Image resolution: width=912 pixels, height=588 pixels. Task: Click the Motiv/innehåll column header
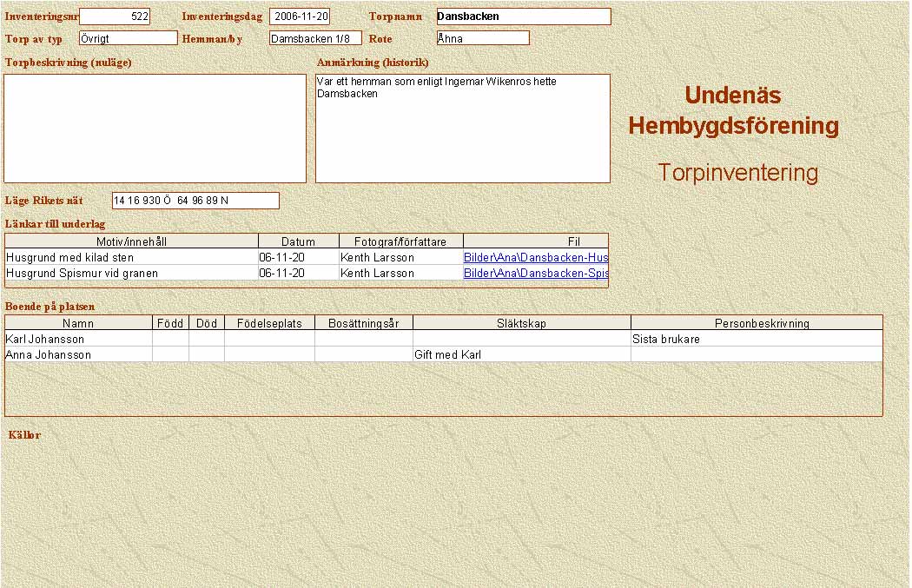pyautogui.click(x=131, y=241)
